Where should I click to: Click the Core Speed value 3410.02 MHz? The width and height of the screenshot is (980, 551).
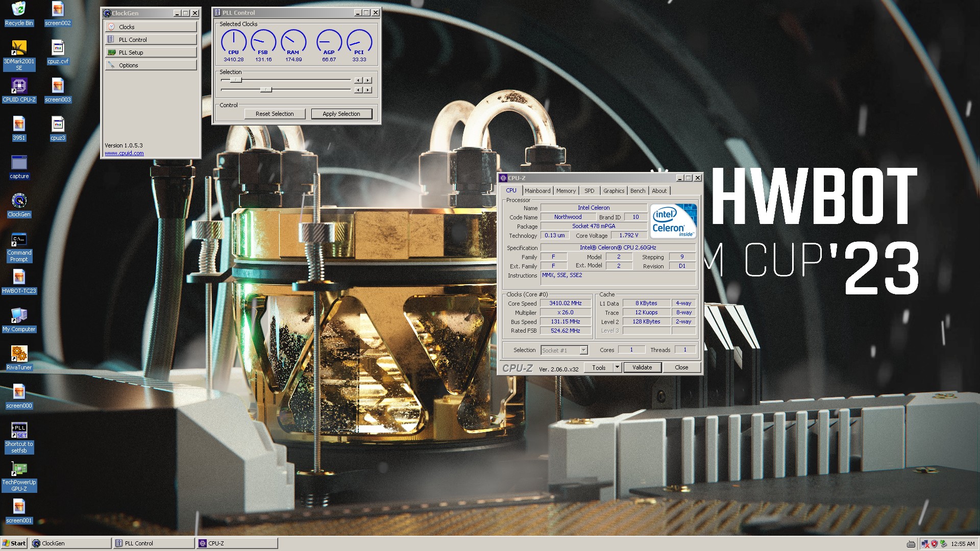(x=566, y=303)
